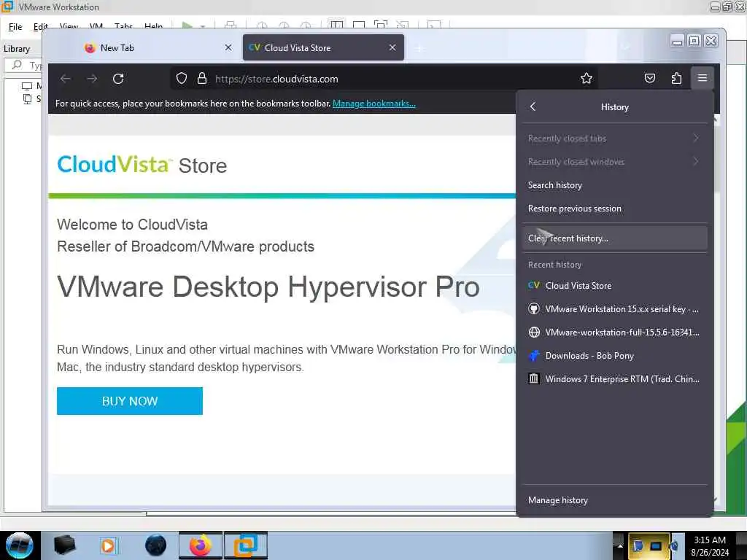Expand Recently closed windows submenu
747x560 pixels.
(614, 162)
